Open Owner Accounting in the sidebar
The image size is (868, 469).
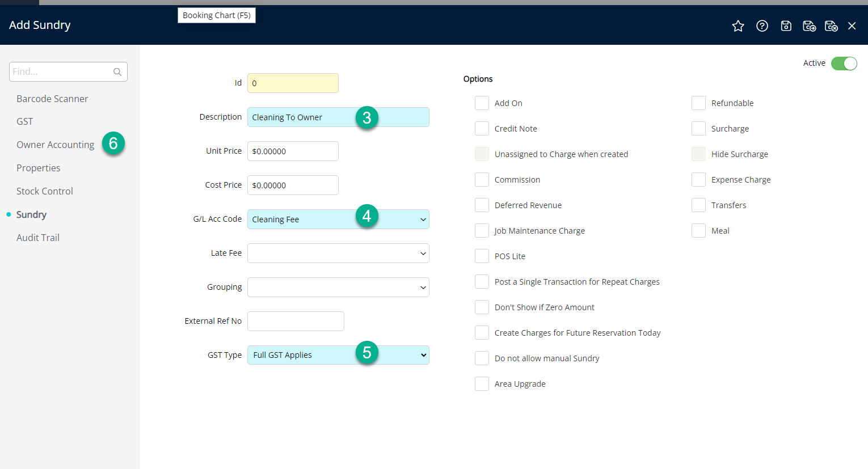(x=55, y=145)
